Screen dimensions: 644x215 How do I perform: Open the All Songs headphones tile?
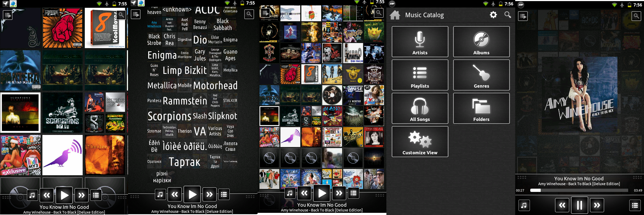tap(420, 108)
